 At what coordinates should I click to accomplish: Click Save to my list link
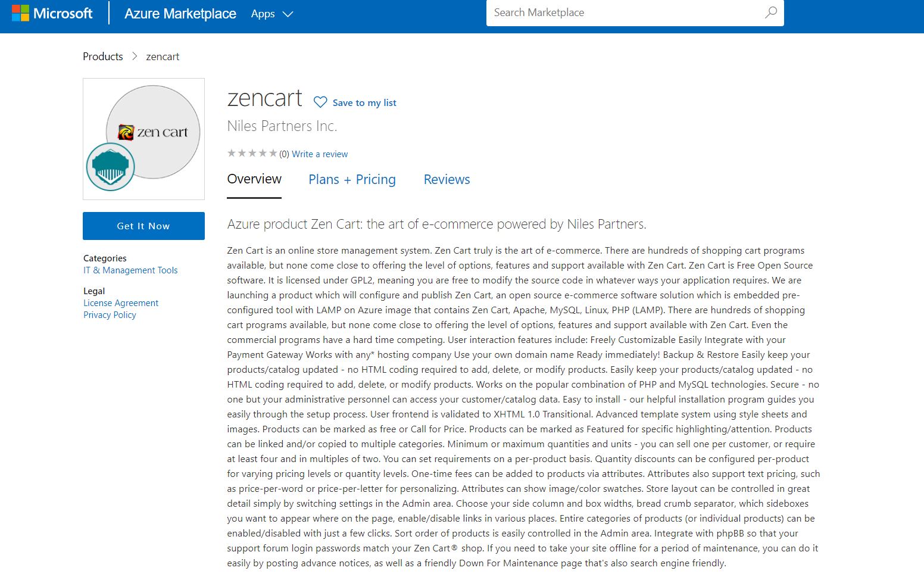pos(364,103)
